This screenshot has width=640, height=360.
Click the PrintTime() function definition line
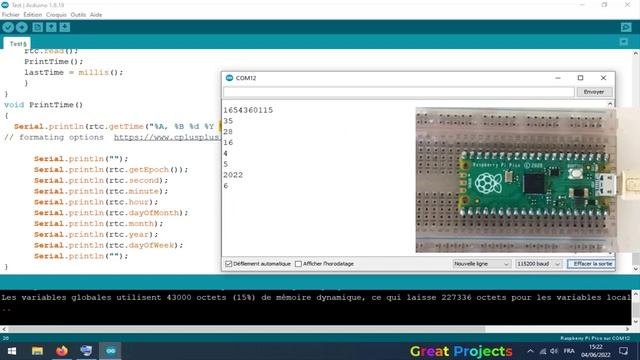(x=44, y=105)
